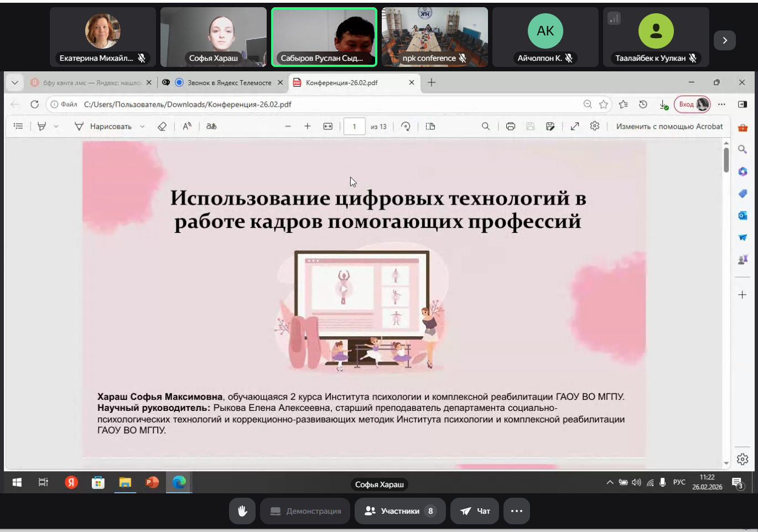The height and width of the screenshot is (532, 758).
Task: Click the PDF vertical scrollbar thumb
Action: 726,160
